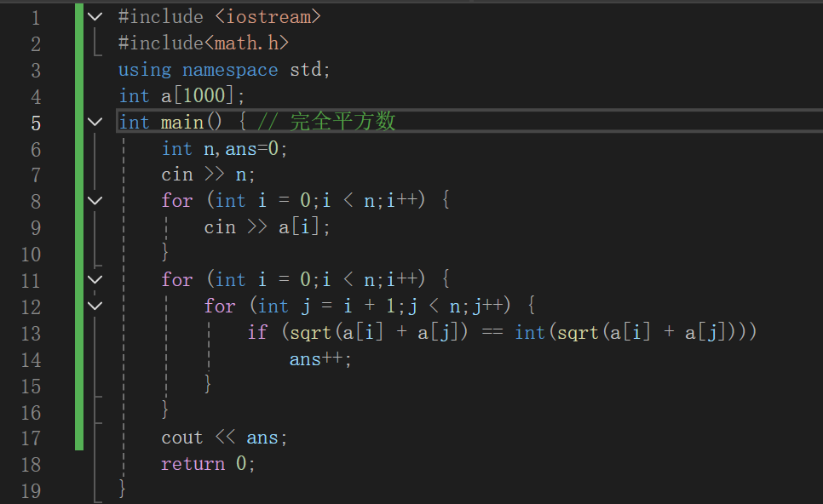The height and width of the screenshot is (504, 823).
Task: Click the '==' operator on line 13
Action: tap(492, 333)
